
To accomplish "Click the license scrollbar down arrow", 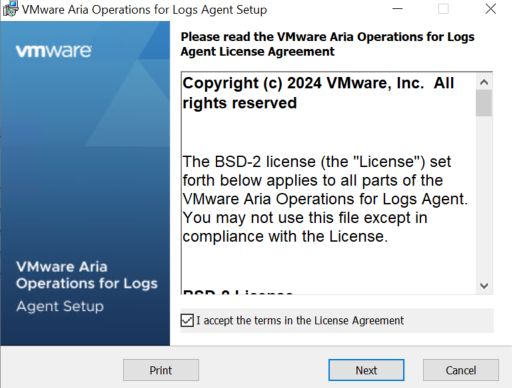I will pos(484,286).
